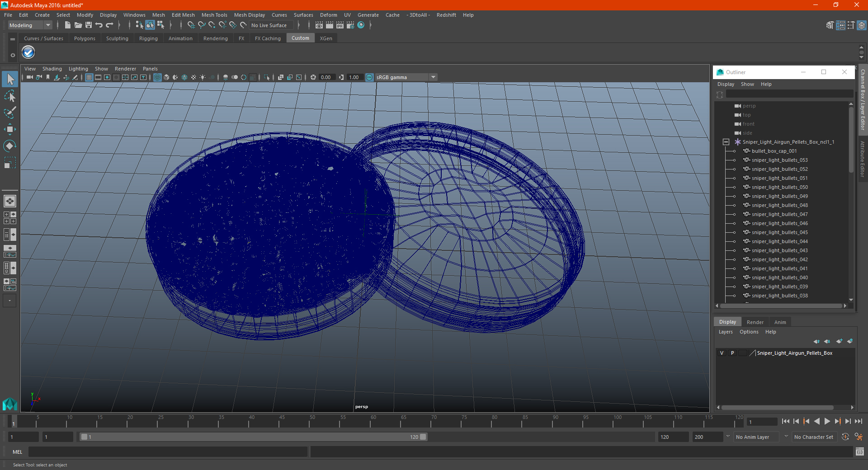Open the shelf options gear menu

click(x=13, y=55)
